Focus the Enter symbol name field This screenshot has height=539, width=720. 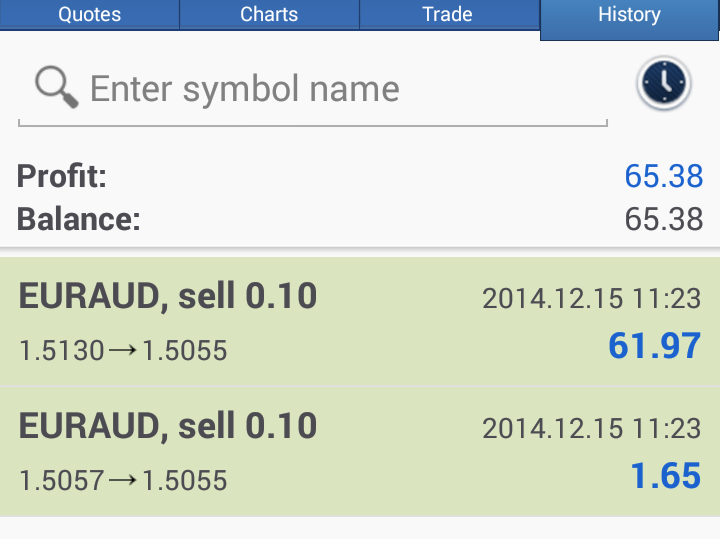click(313, 90)
